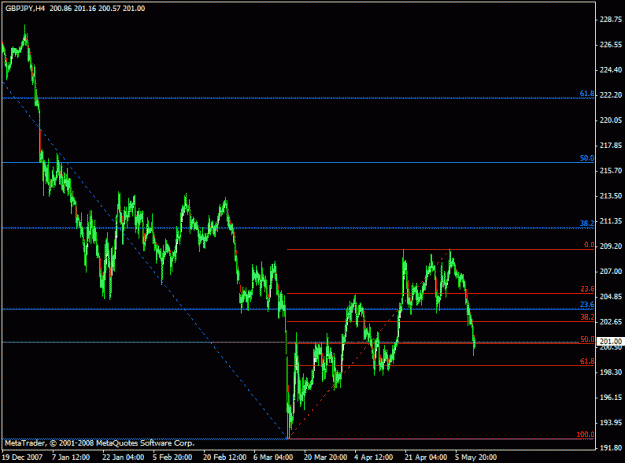Select the red 38.2 Fibonacci level label
This screenshot has height=463, width=625.
point(587,317)
